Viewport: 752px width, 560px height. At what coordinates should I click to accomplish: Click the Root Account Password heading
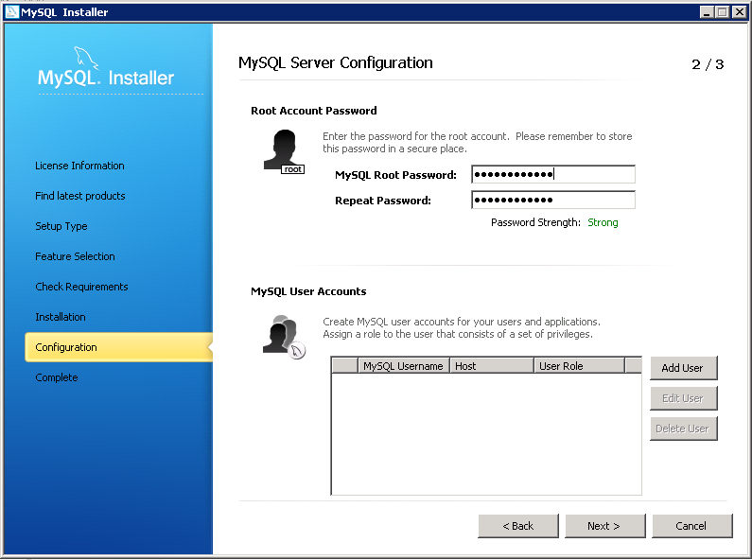click(x=314, y=111)
